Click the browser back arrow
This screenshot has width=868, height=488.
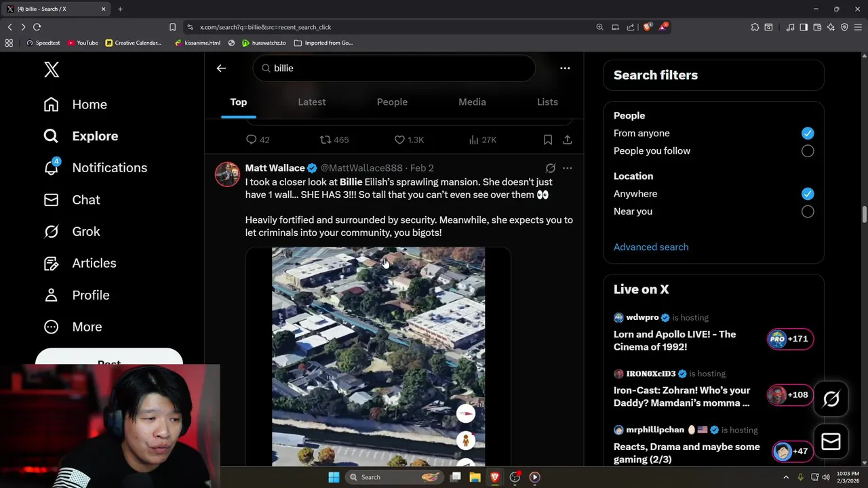[x=9, y=27]
